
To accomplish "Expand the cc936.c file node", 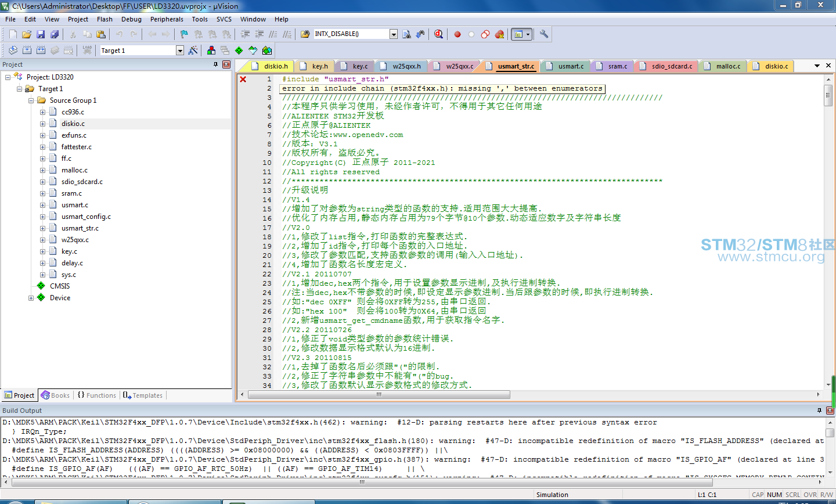I will coord(42,112).
